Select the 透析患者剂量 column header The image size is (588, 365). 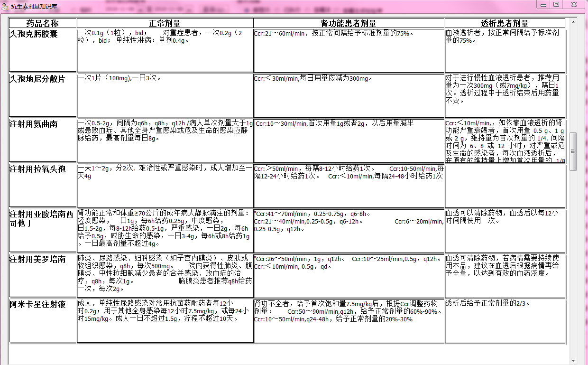(x=505, y=23)
